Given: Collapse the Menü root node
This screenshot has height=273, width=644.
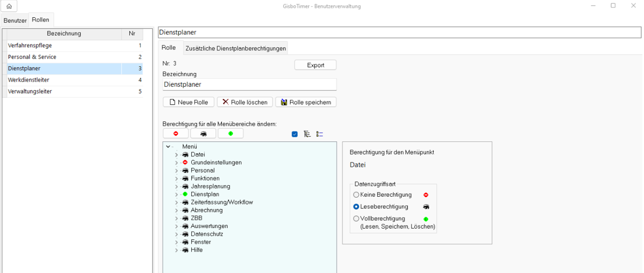Looking at the screenshot, I should click(168, 146).
